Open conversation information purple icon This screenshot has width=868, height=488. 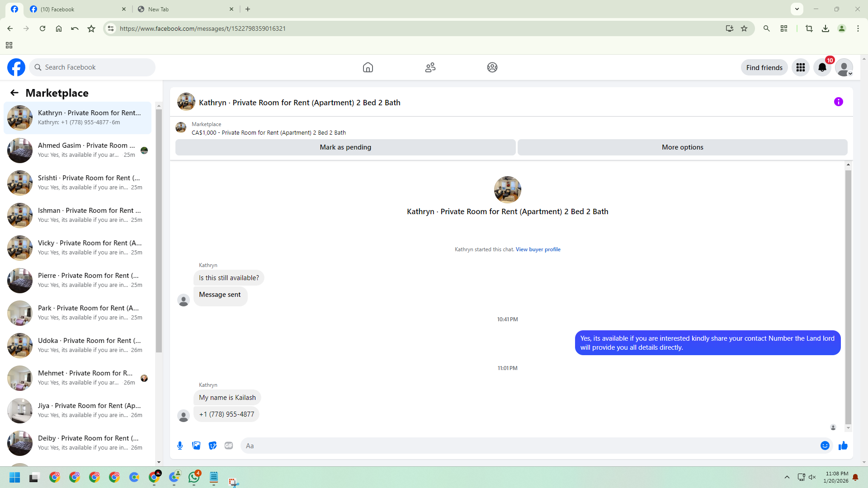point(839,102)
